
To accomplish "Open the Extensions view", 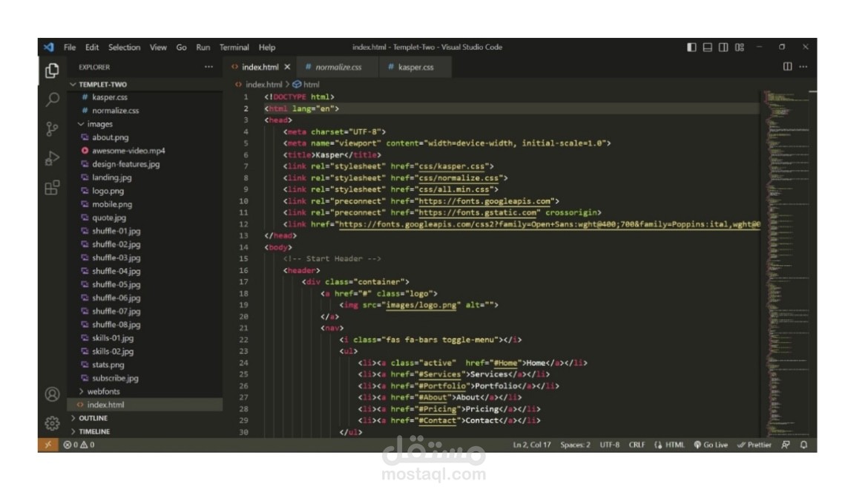I will [x=52, y=188].
